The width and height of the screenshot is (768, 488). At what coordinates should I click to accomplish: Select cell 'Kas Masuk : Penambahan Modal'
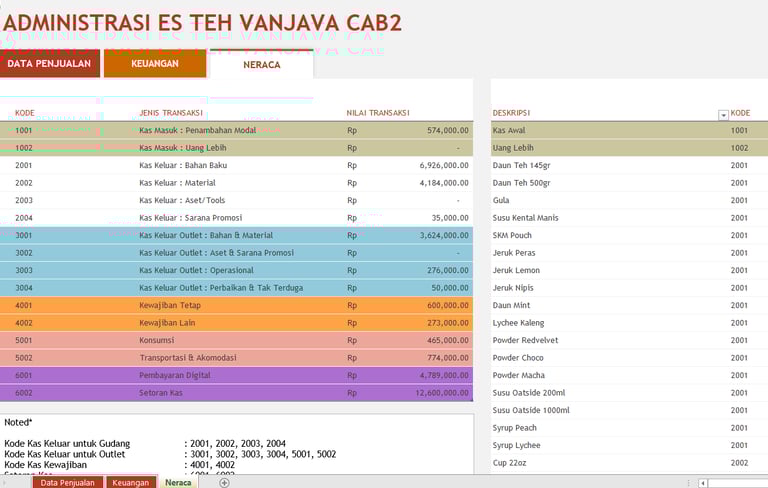(x=197, y=130)
